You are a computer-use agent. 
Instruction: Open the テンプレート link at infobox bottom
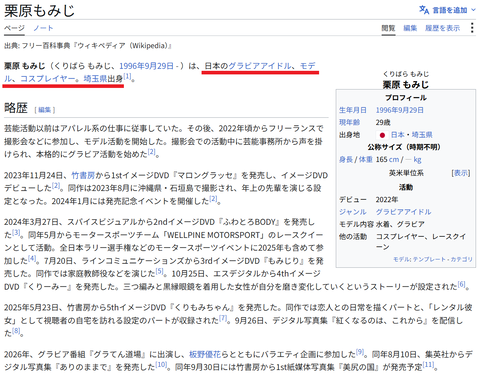click(x=428, y=259)
